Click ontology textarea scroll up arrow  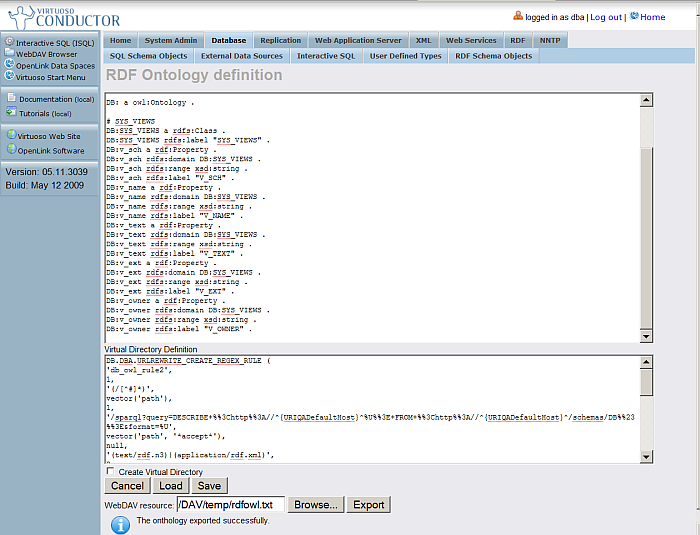tap(646, 100)
